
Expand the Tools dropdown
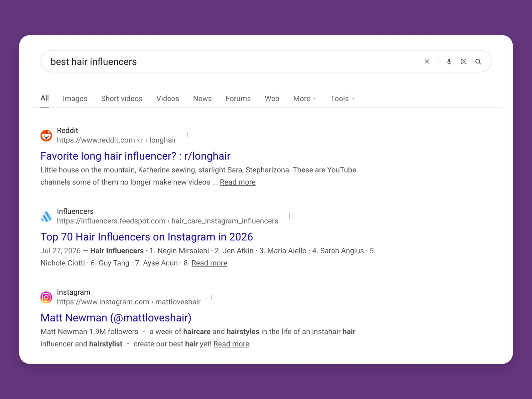(x=342, y=98)
